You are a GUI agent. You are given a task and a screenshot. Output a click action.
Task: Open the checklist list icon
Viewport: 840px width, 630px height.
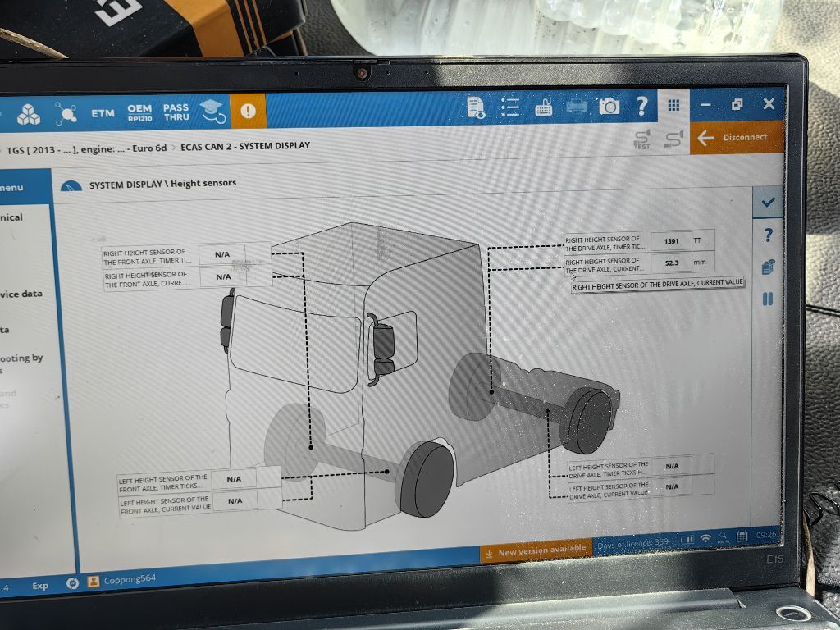510,107
